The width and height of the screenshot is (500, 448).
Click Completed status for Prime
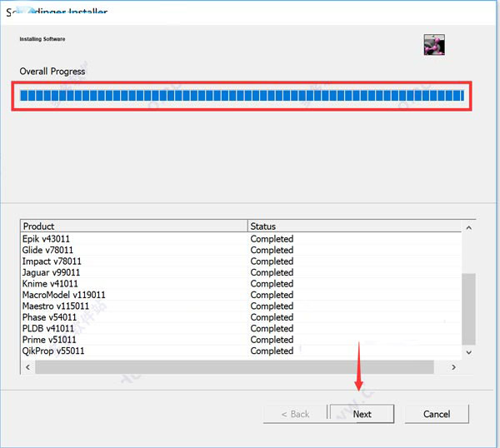coord(272,340)
